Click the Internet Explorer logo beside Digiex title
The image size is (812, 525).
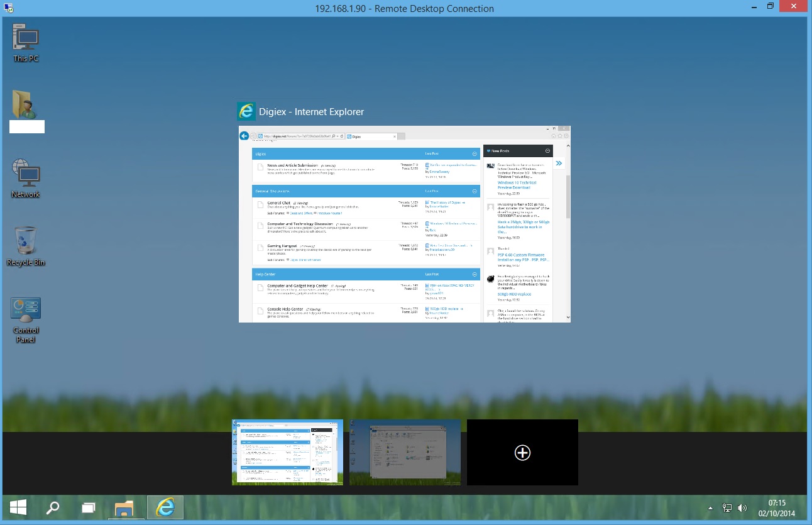pyautogui.click(x=246, y=111)
